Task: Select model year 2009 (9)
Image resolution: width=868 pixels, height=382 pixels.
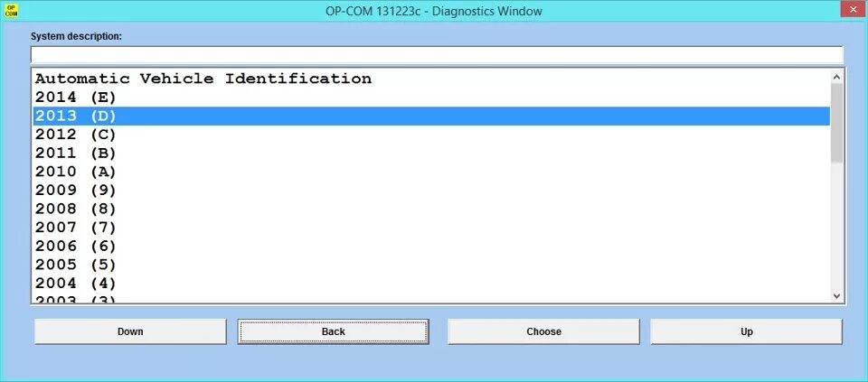Action: 431,191
